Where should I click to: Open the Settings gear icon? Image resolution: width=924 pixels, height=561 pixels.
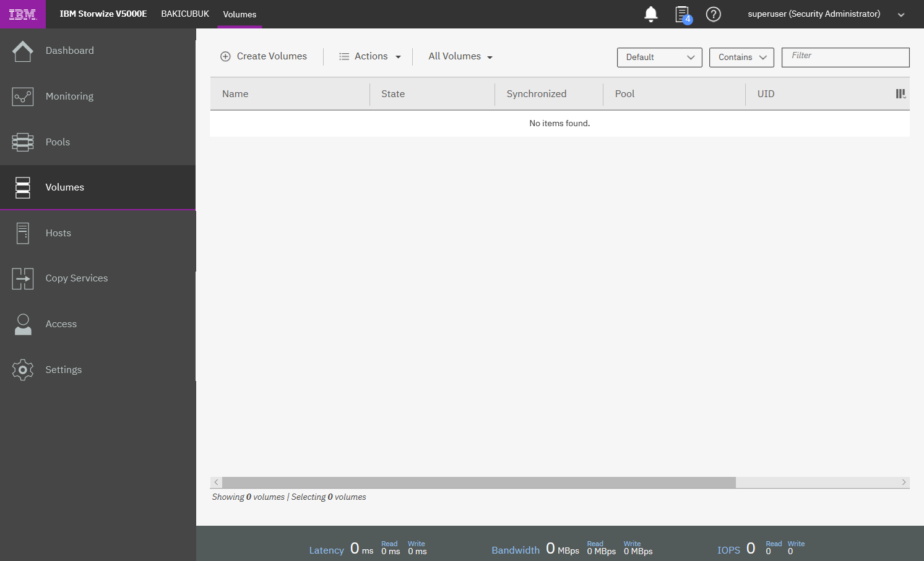(23, 370)
